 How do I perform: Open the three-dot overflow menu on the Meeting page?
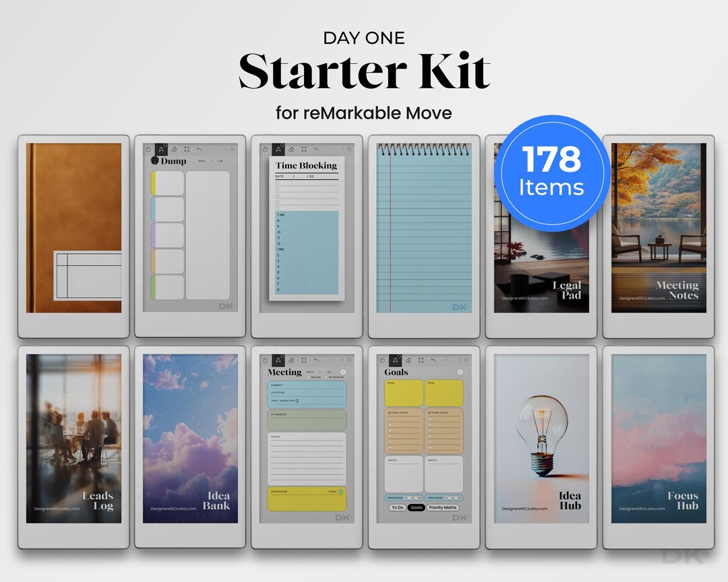(342, 360)
